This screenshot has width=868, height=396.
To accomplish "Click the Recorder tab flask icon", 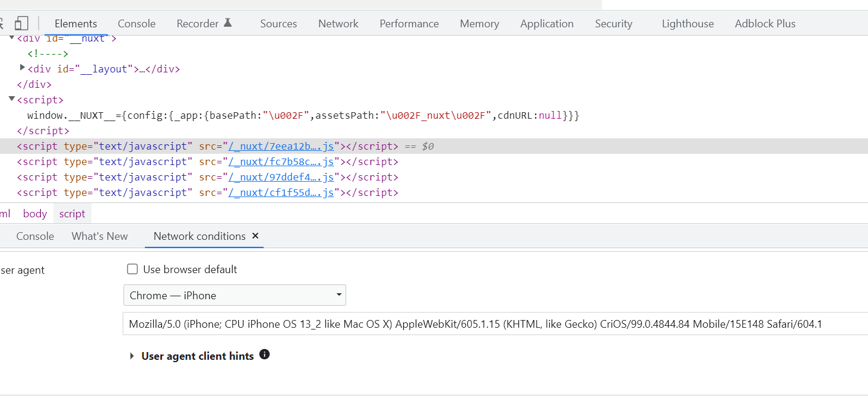I will click(227, 23).
